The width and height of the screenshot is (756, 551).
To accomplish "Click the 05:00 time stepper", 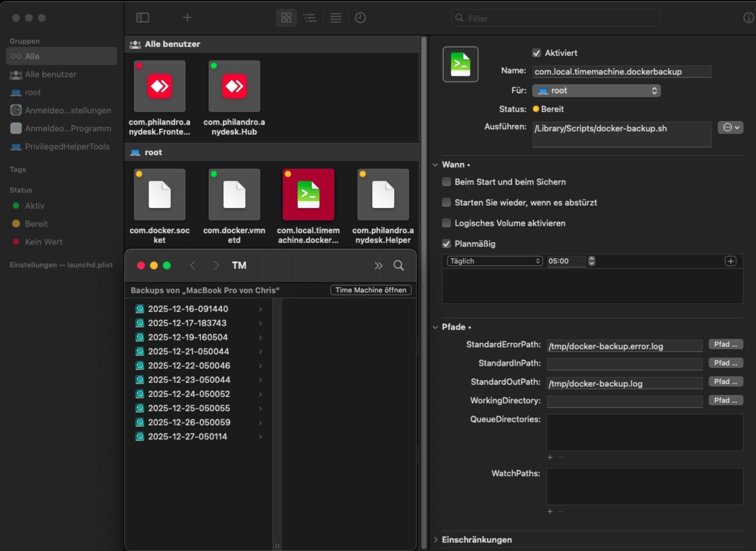I will [x=591, y=261].
